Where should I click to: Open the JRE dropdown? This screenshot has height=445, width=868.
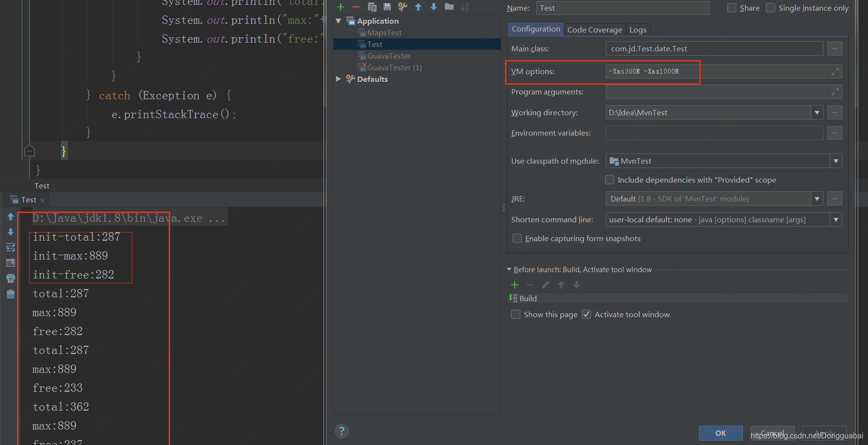click(817, 199)
